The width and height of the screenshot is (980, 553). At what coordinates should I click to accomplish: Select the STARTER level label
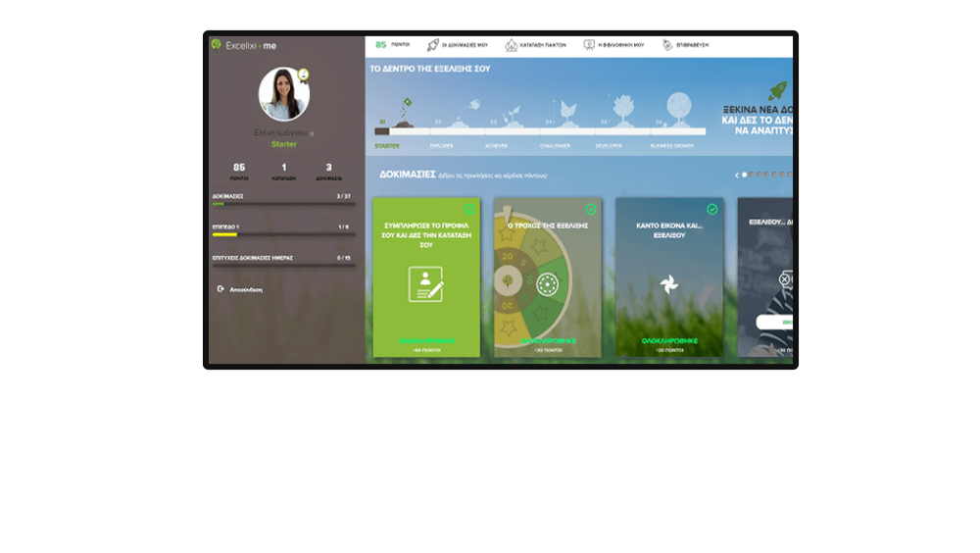click(387, 146)
